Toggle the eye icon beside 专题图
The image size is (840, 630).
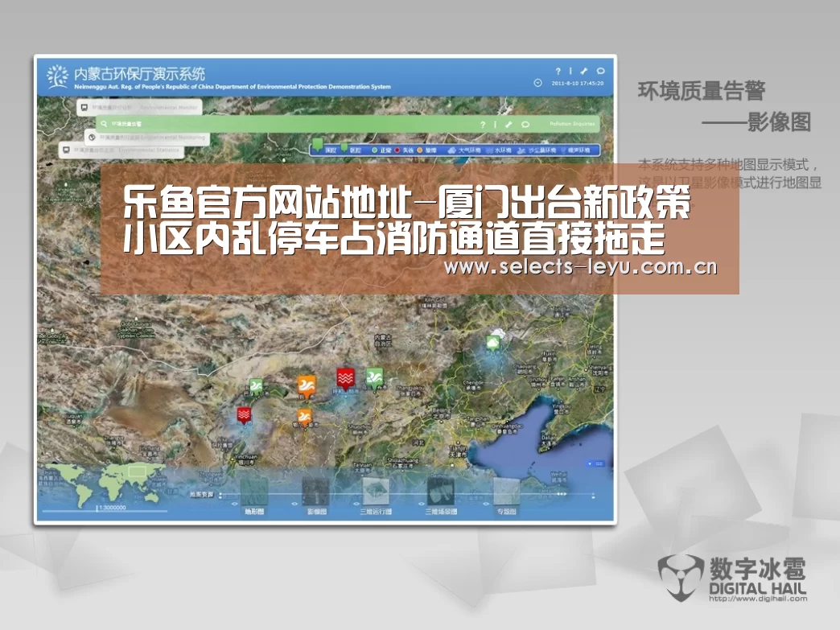coord(486,504)
